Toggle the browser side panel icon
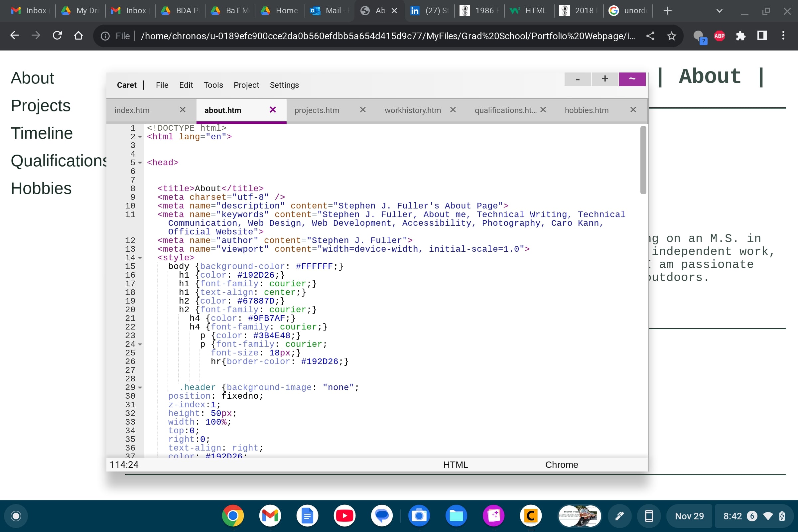798x532 pixels. point(762,36)
